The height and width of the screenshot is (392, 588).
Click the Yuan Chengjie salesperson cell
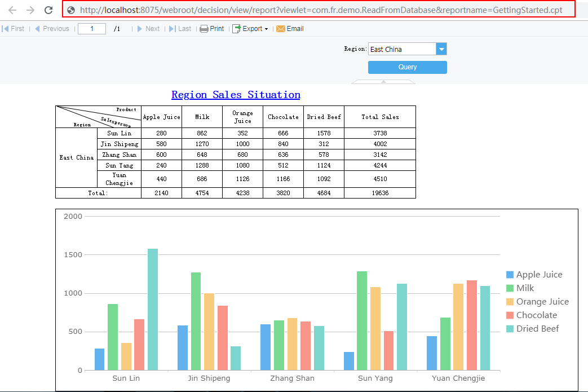pos(120,179)
